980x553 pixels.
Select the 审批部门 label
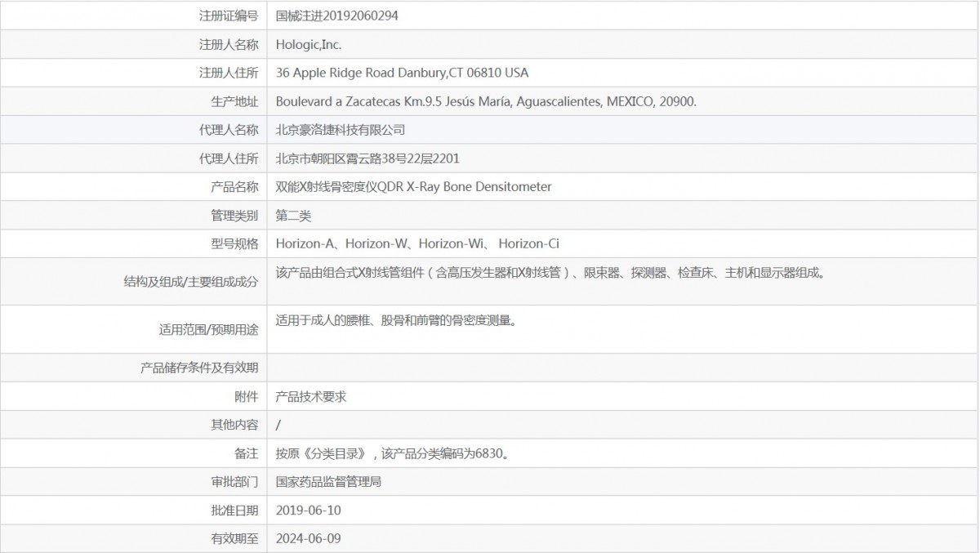234,482
